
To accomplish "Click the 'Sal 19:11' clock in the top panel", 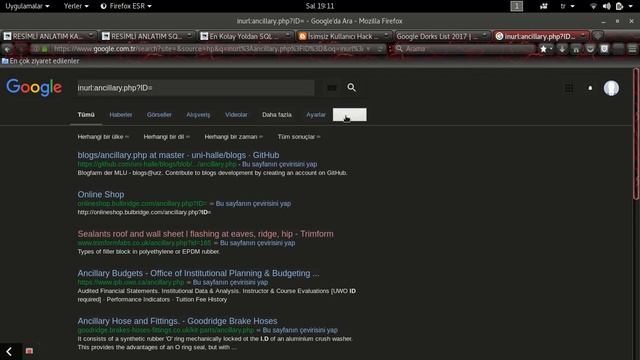I will pos(320,6).
